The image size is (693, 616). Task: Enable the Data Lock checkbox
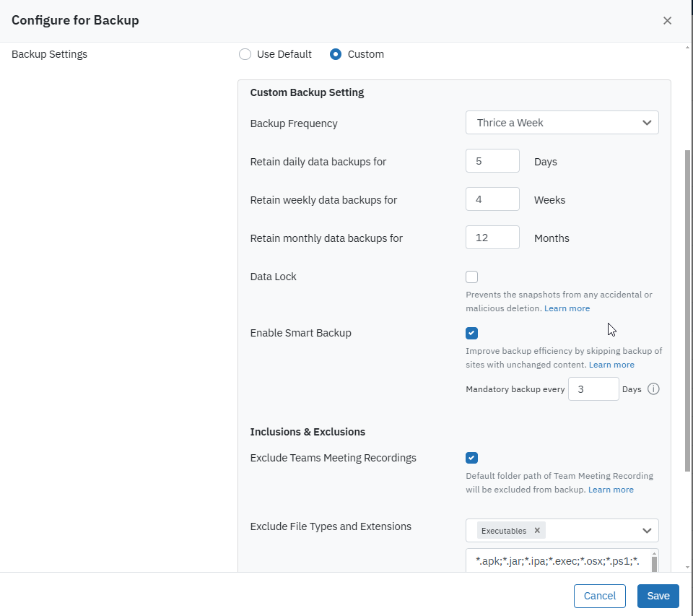click(x=472, y=277)
